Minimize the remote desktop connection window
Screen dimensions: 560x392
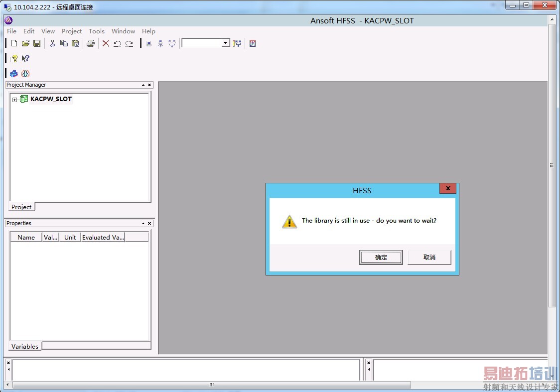[x=513, y=5]
